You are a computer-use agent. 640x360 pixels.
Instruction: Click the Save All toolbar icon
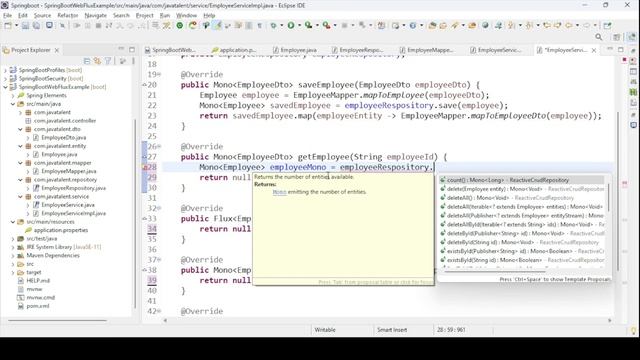tap(36, 25)
